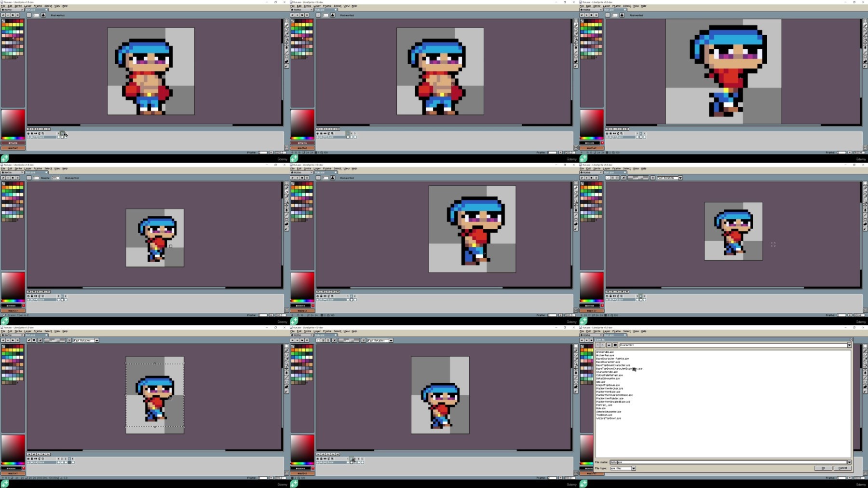Toggle timeline visibility button in middle-right window
This screenshot has height=488, width=868.
(x=865, y=310)
